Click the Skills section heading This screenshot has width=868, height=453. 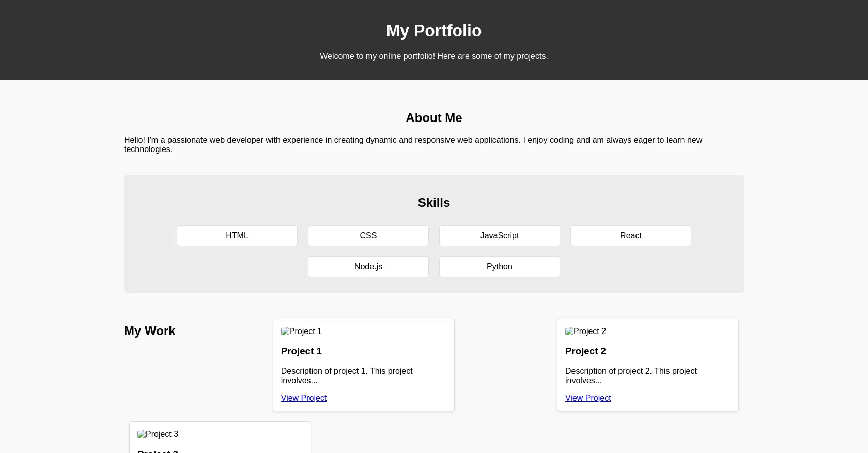point(434,203)
